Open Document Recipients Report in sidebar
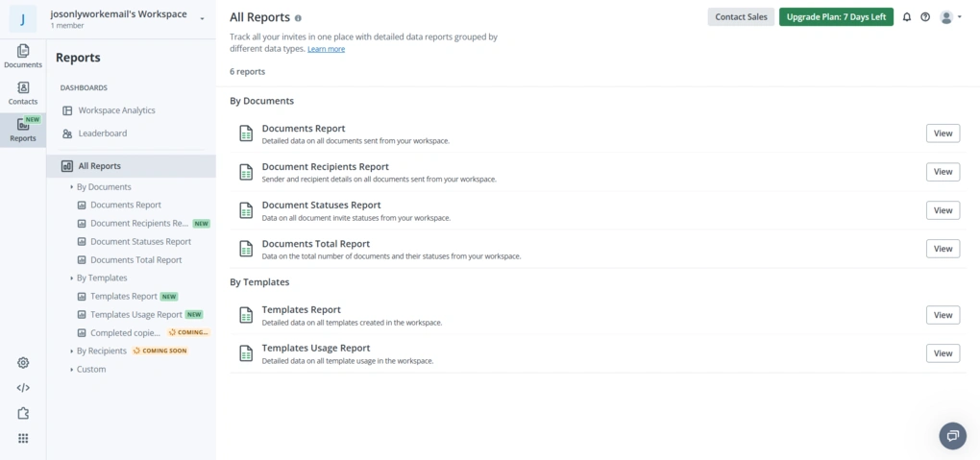Screen dimensions: 980x460 coord(139,223)
